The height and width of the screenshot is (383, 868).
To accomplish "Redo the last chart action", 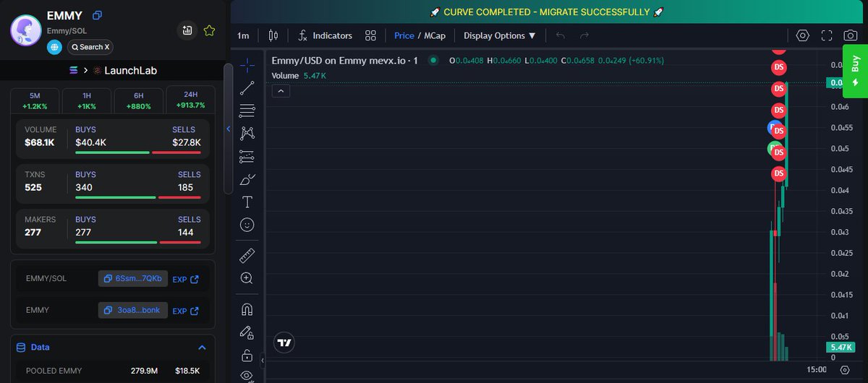I will [584, 35].
